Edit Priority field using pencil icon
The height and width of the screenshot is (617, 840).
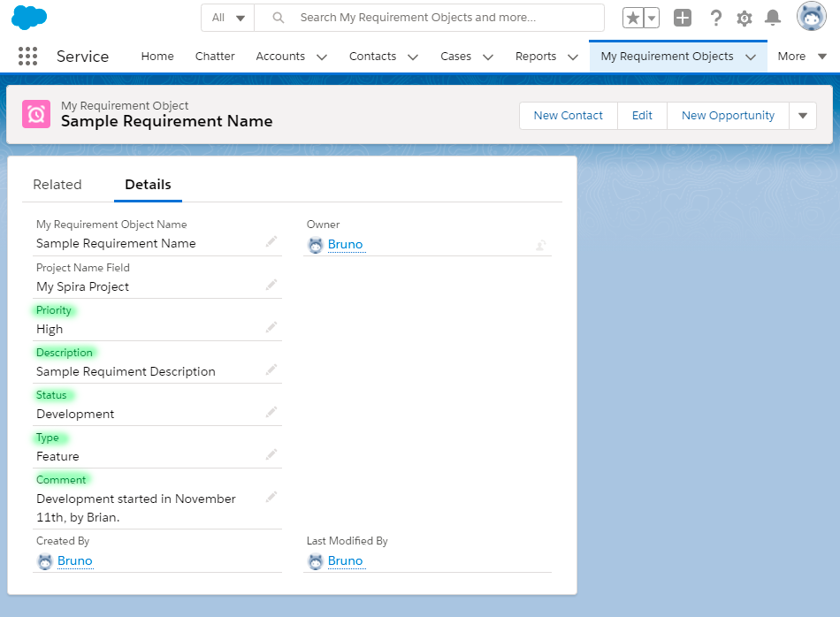click(x=271, y=327)
